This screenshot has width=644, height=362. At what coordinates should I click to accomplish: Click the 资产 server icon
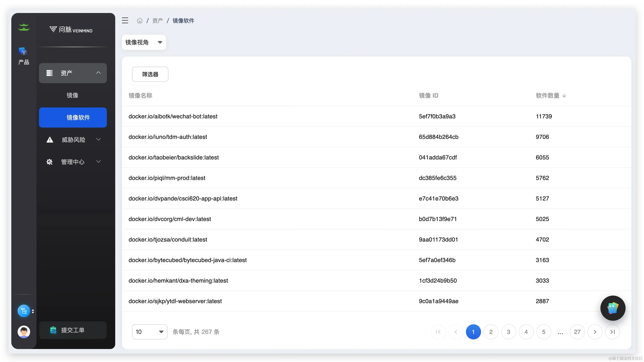click(x=49, y=73)
